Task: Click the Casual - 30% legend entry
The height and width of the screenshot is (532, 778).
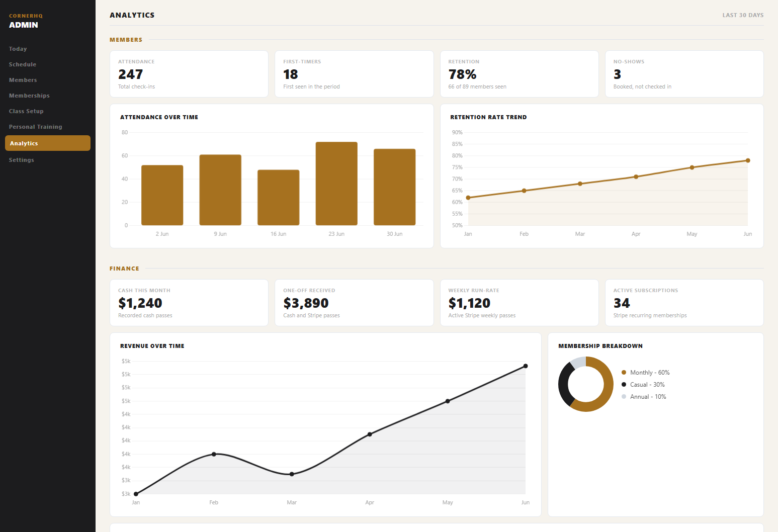Action: (x=643, y=385)
